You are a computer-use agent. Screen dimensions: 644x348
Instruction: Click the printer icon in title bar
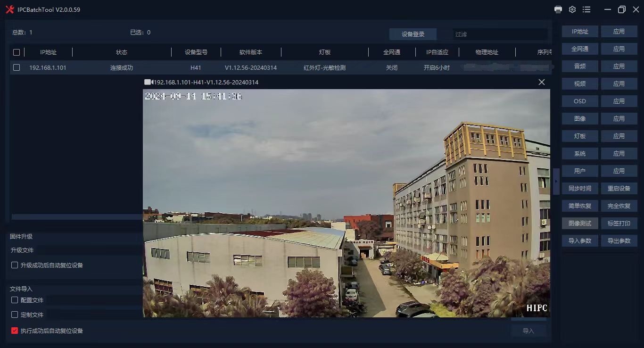(558, 9)
